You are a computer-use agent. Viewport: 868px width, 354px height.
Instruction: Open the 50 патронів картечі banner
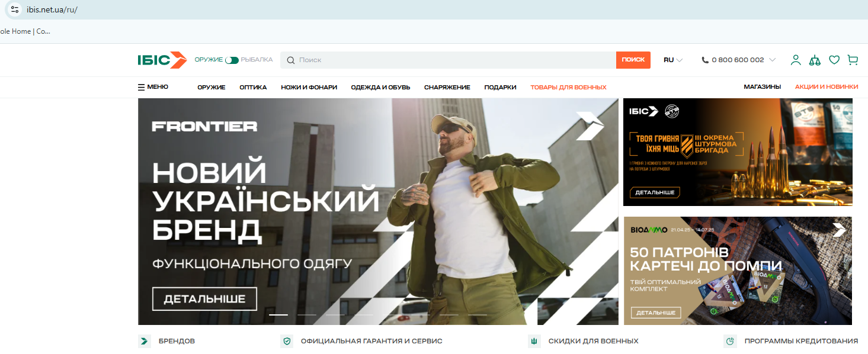[738, 271]
